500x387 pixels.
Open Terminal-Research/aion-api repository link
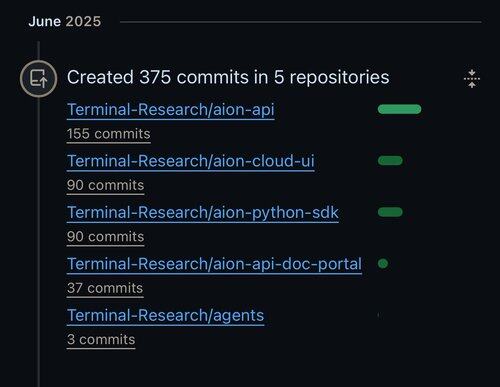[171, 110]
